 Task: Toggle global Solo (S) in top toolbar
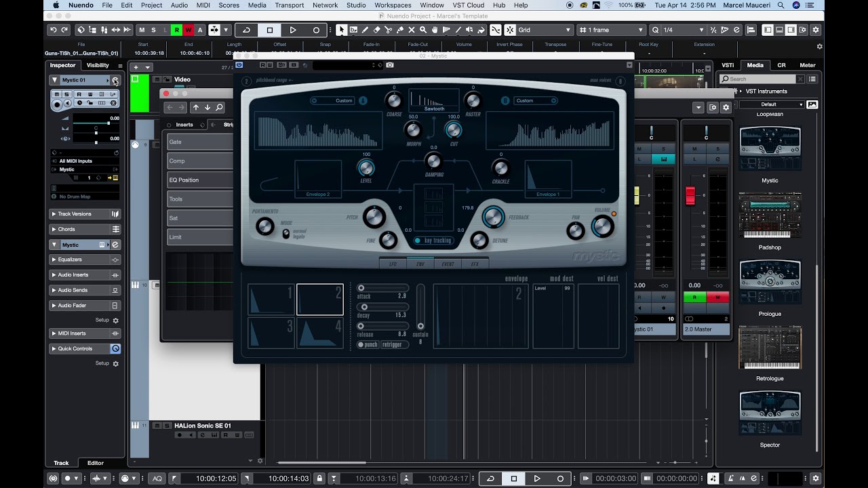click(x=153, y=30)
